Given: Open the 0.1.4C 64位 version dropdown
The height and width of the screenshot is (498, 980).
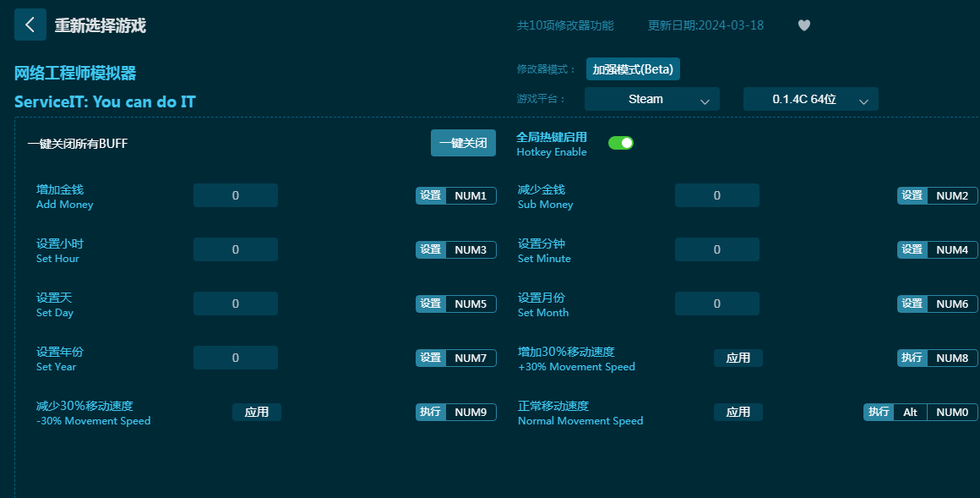Looking at the screenshot, I should click(x=811, y=99).
